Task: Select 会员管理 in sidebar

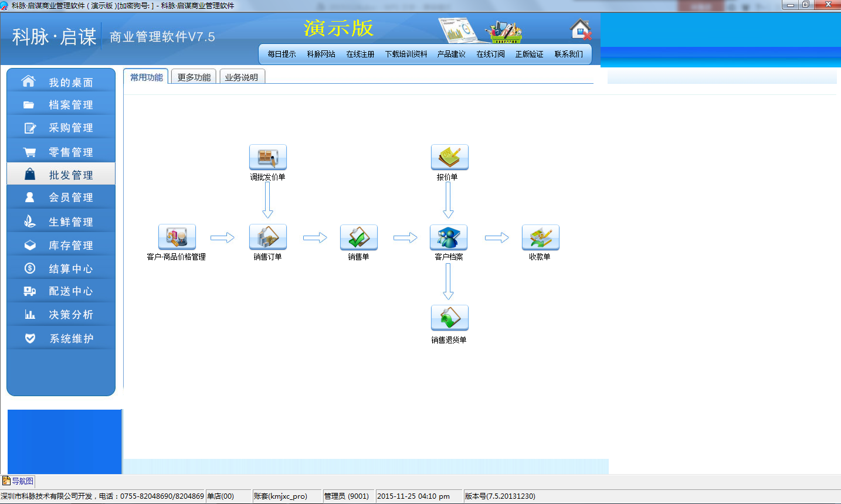Action: 61,197
